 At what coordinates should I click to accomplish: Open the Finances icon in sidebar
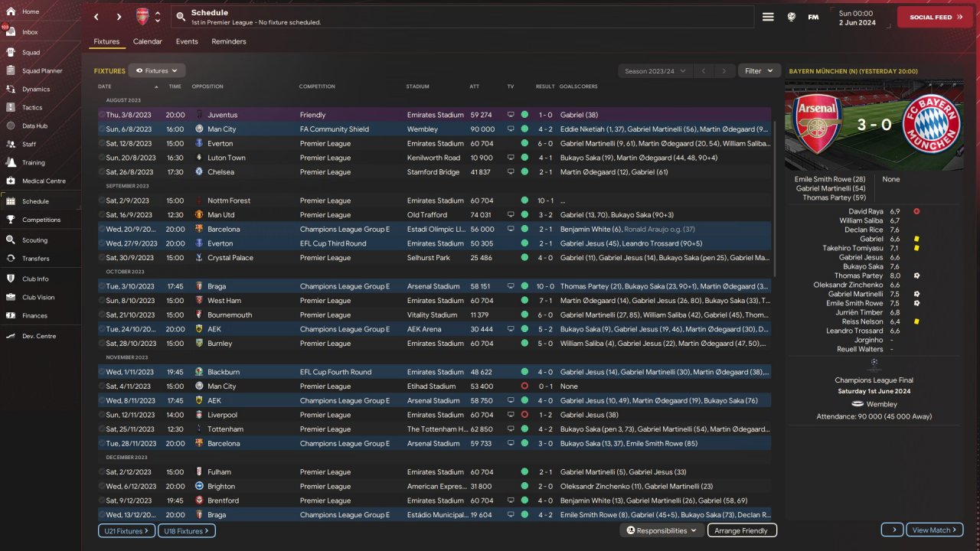click(11, 315)
